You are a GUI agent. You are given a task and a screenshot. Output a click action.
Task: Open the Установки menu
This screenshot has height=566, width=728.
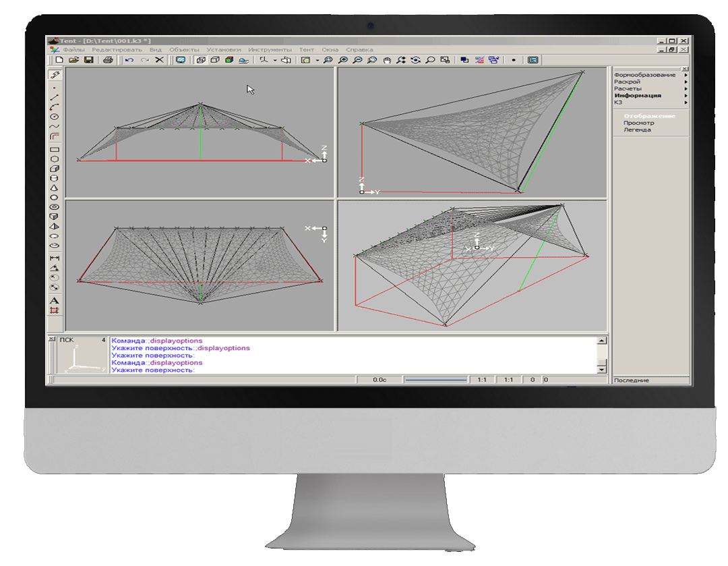tap(224, 50)
